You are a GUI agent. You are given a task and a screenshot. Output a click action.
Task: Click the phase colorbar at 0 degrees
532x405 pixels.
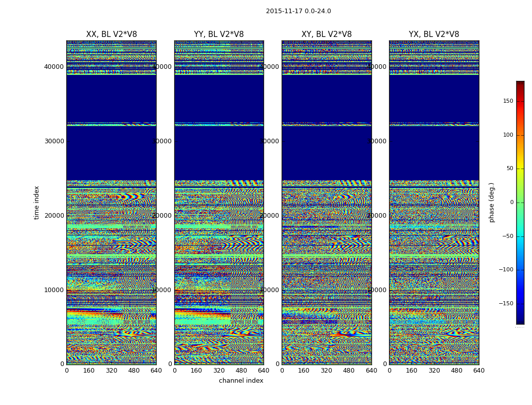coord(520,202)
